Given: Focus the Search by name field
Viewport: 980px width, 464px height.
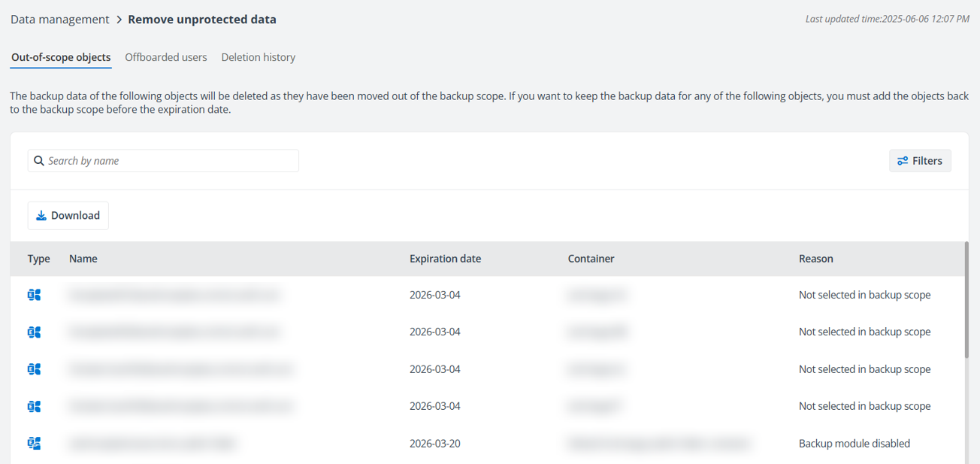Looking at the screenshot, I should pyautogui.click(x=169, y=161).
